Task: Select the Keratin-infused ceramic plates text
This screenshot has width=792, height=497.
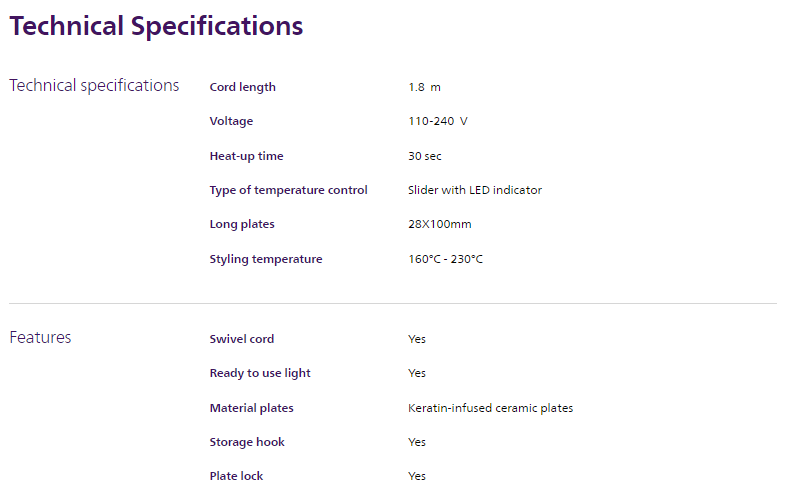Action: (490, 408)
